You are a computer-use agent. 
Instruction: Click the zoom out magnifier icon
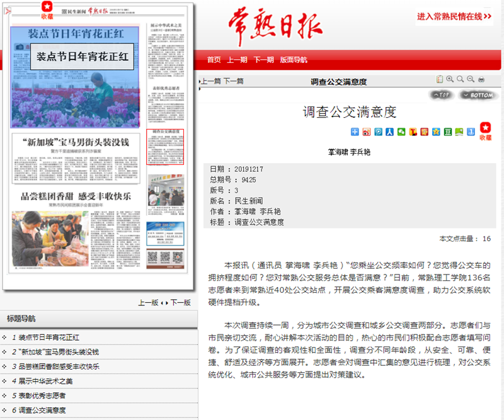pyautogui.click(x=471, y=79)
